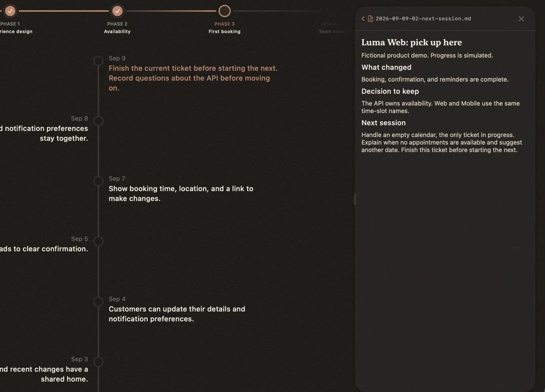The width and height of the screenshot is (545, 392).
Task: Click the 'PHASE 1' label
Action: (x=10, y=24)
